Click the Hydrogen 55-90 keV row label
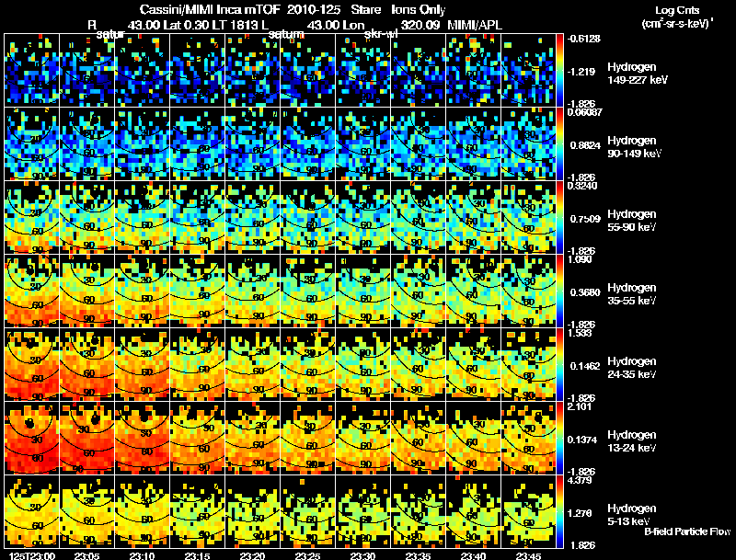736x560 pixels. 632,221
